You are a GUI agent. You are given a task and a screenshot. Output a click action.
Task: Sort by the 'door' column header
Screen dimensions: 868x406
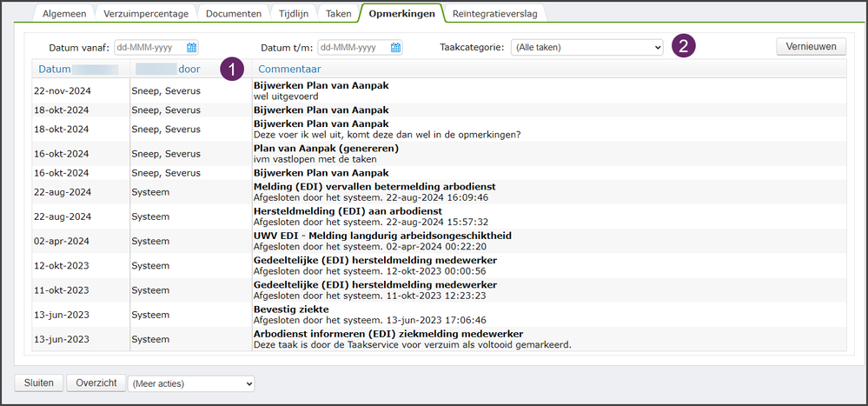[189, 70]
